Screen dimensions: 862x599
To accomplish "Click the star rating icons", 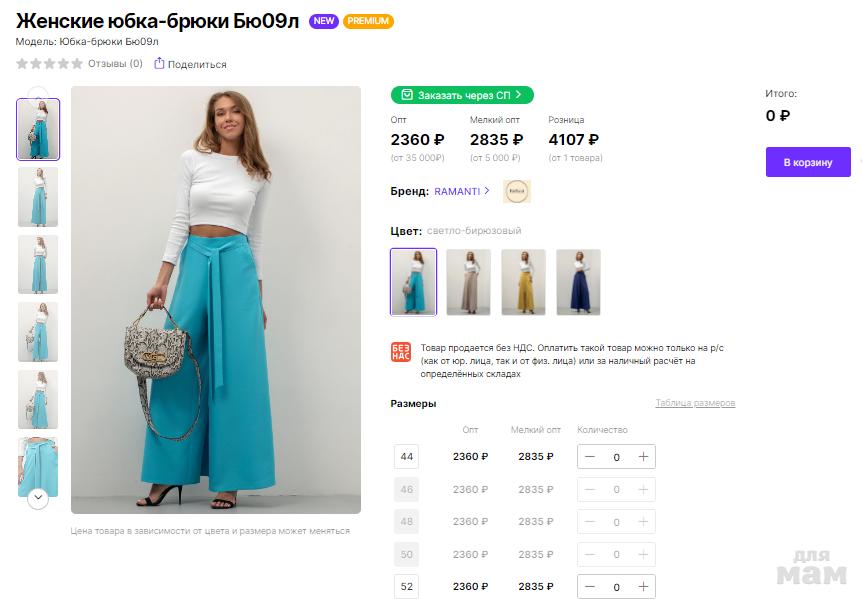I will (x=49, y=64).
